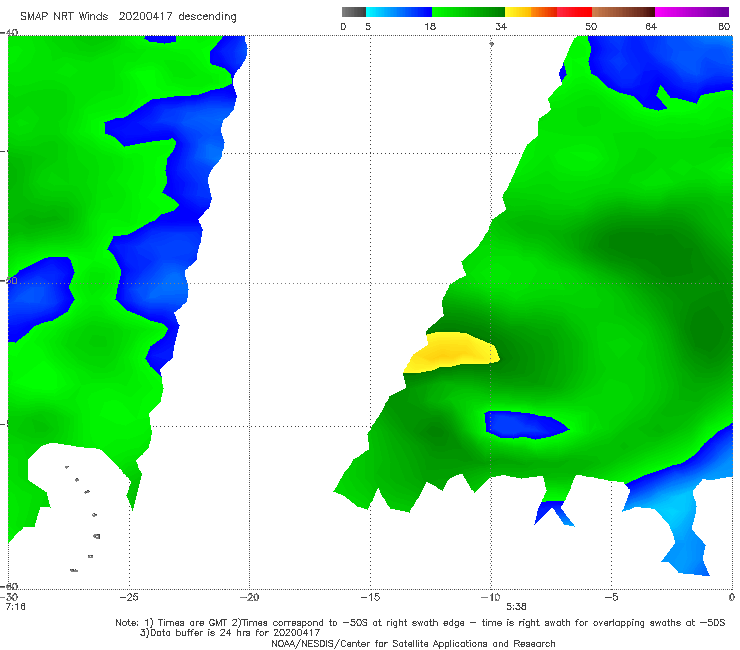Click the swath time label '5:38'
This screenshot has height=650, width=740.
[x=516, y=607]
